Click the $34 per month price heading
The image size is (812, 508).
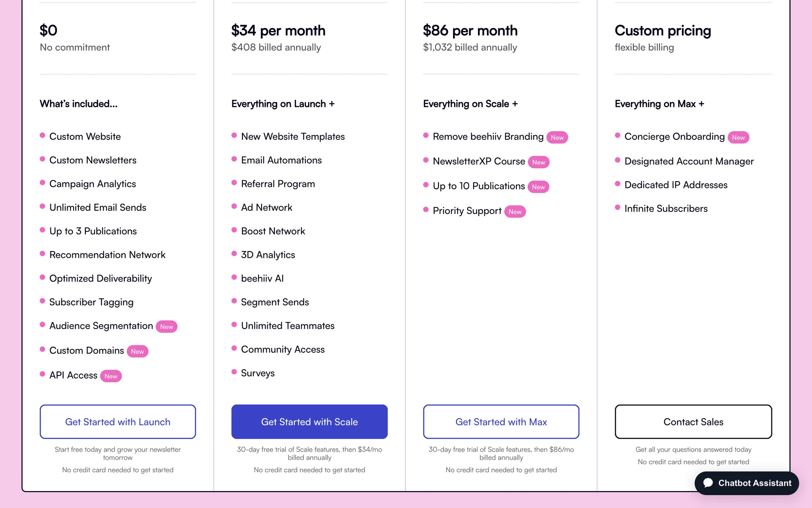(278, 30)
